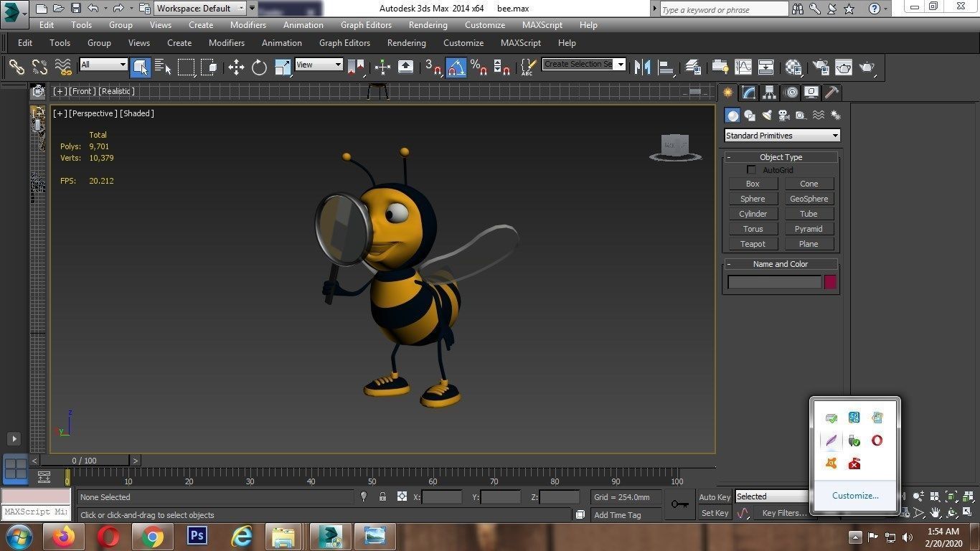Switch to the Modify panel tab
This screenshot has height=551, width=980.
(x=749, y=93)
